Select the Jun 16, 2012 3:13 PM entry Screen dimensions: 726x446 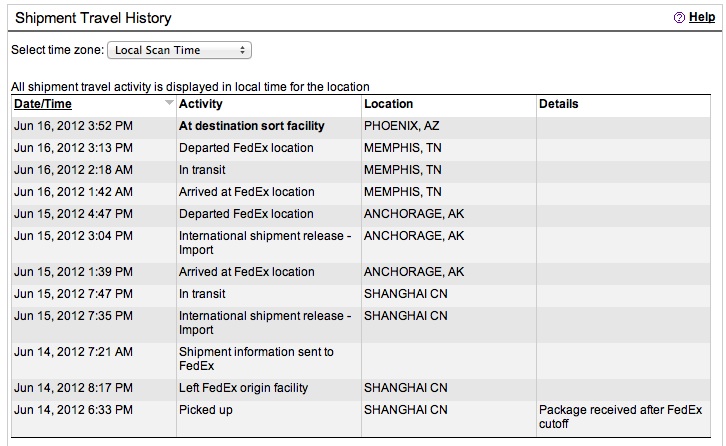click(x=361, y=148)
